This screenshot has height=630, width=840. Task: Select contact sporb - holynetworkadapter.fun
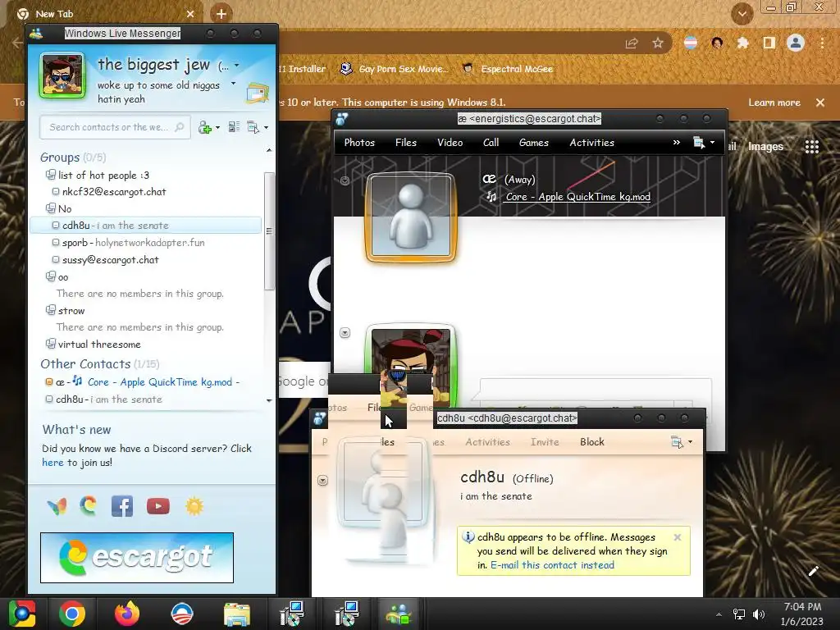point(134,243)
